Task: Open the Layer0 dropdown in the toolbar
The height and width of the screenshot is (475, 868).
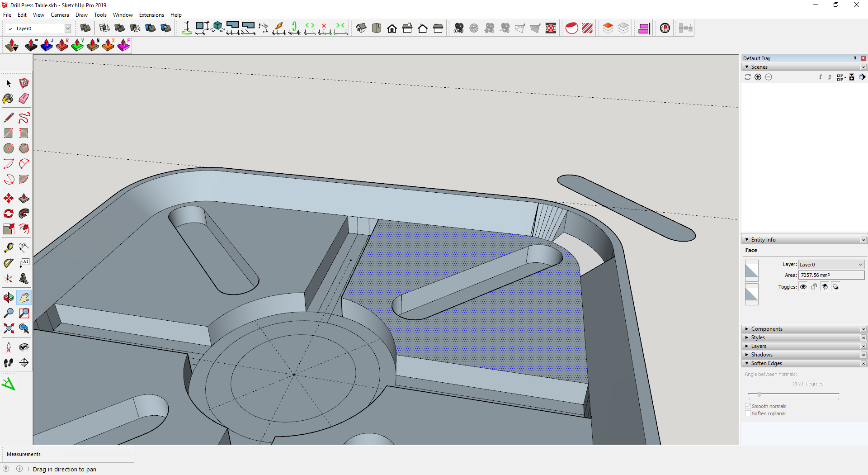Action: click(67, 28)
